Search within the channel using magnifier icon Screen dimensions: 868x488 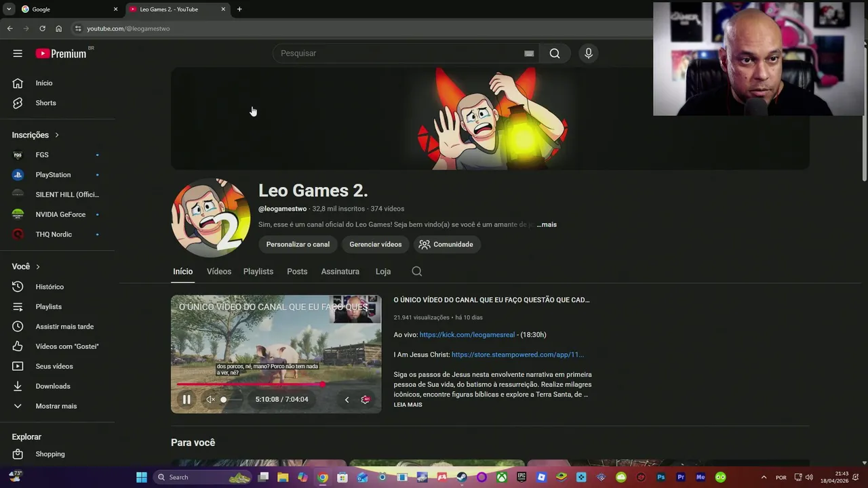point(417,271)
